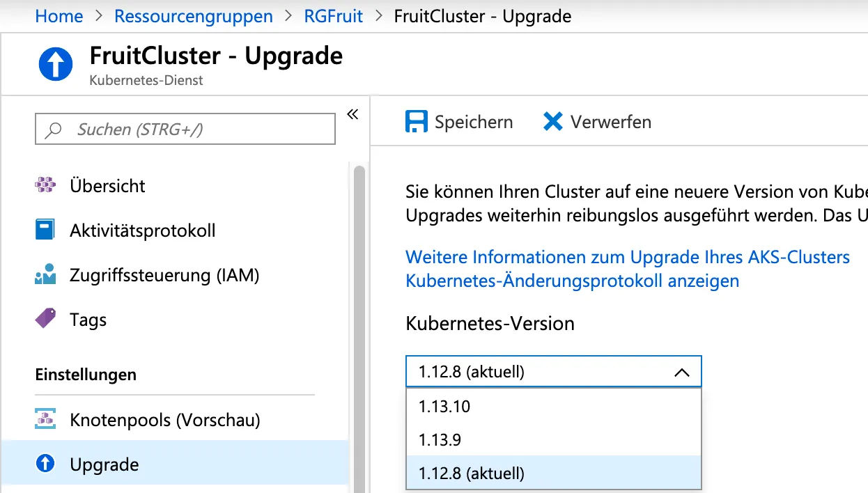Click the Zugriffssteuerung (IAM) people icon
Image resolution: width=868 pixels, height=493 pixels.
pyautogui.click(x=45, y=275)
